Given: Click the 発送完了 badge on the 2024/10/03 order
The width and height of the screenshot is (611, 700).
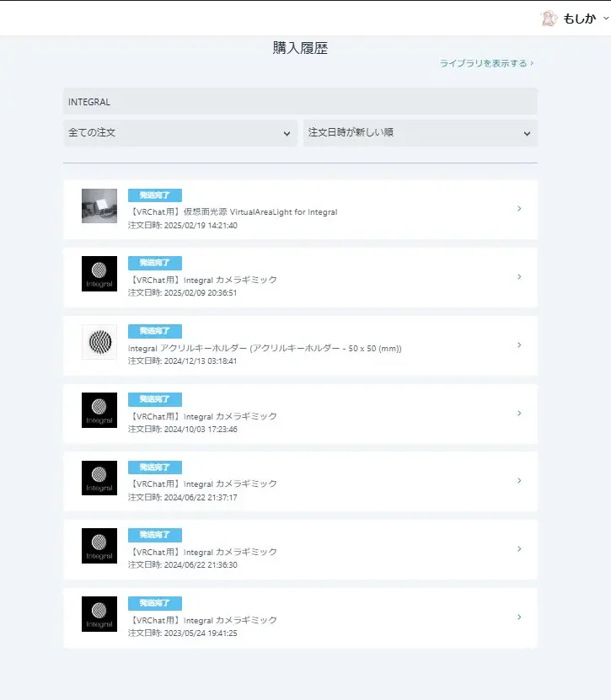Looking at the screenshot, I should [x=155, y=399].
